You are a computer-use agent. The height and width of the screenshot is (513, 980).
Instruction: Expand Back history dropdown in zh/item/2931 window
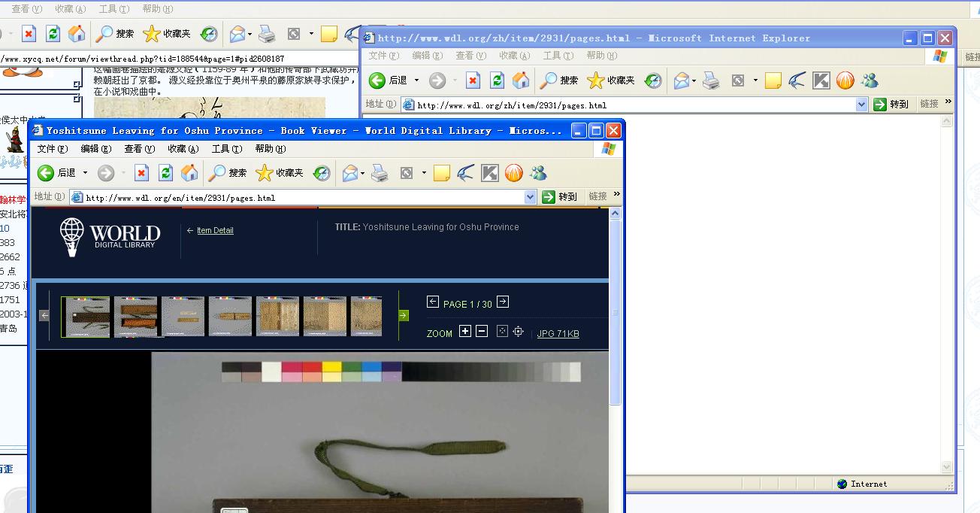[416, 80]
